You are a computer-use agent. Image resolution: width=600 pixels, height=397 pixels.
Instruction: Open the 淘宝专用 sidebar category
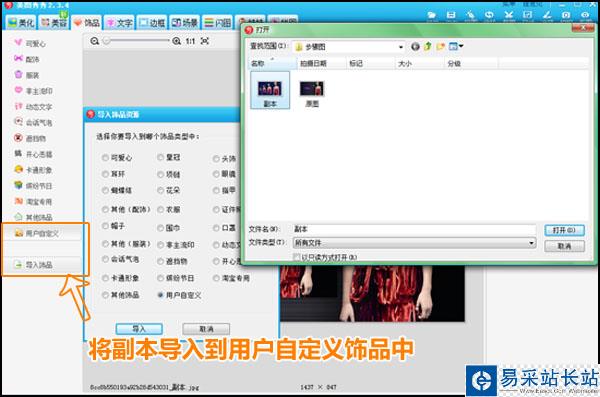click(x=33, y=201)
